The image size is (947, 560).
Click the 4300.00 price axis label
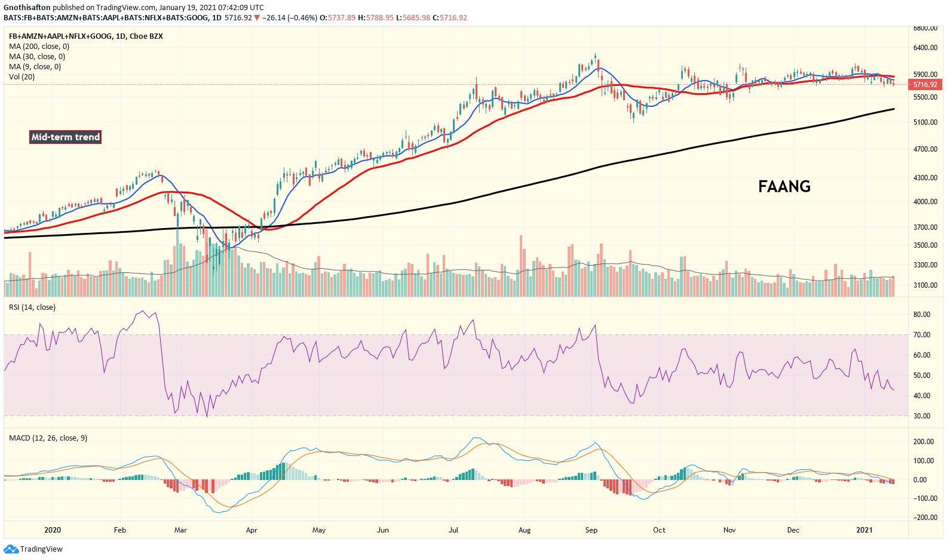[x=925, y=178]
